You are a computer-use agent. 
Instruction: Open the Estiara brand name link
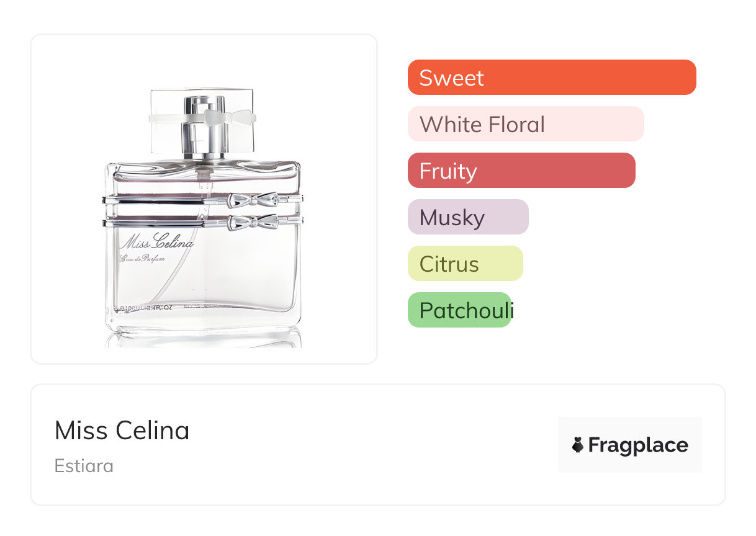coord(84,466)
